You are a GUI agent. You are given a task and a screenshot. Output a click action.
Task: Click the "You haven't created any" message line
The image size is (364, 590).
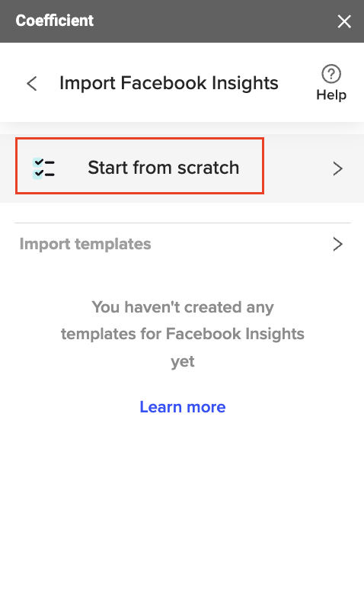click(x=183, y=307)
